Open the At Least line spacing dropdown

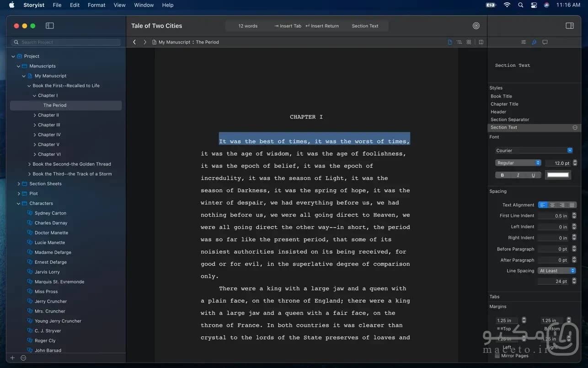click(x=557, y=271)
